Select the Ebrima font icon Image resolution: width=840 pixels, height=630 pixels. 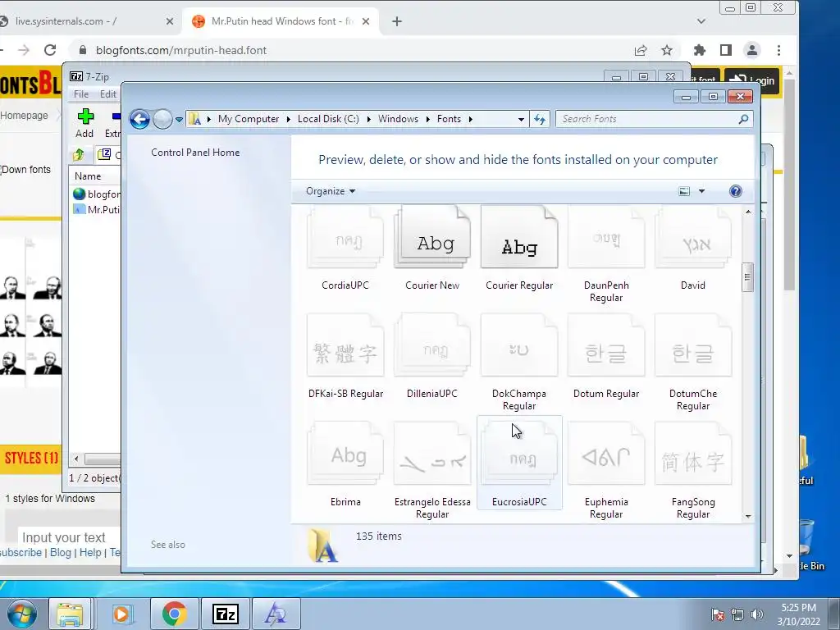(x=345, y=454)
